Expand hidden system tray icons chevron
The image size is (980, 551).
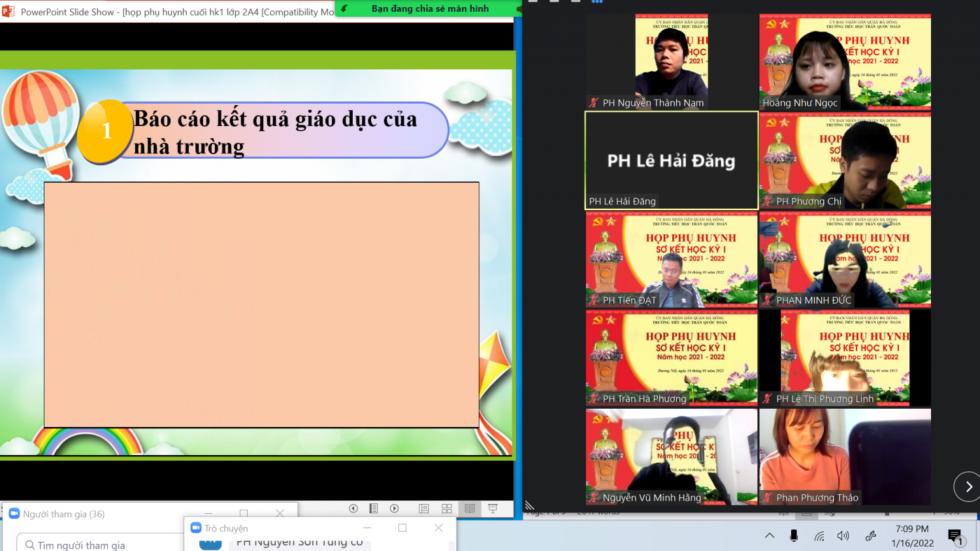(770, 536)
